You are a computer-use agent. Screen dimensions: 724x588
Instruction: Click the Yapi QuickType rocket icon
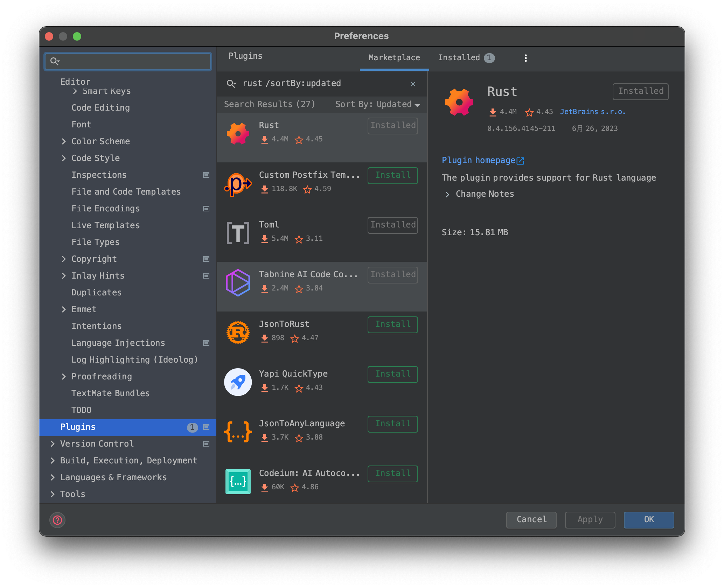pos(238,382)
